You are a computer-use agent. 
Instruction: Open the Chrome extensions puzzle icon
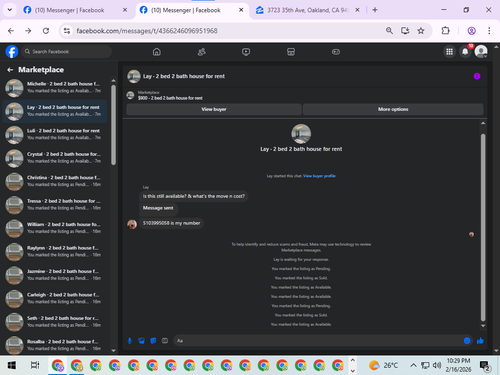pyautogui.click(x=445, y=31)
